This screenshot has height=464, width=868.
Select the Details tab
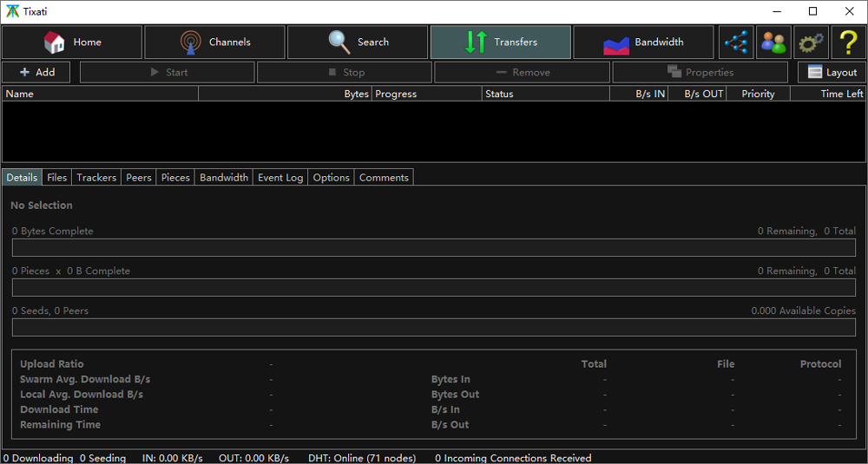[23, 178]
